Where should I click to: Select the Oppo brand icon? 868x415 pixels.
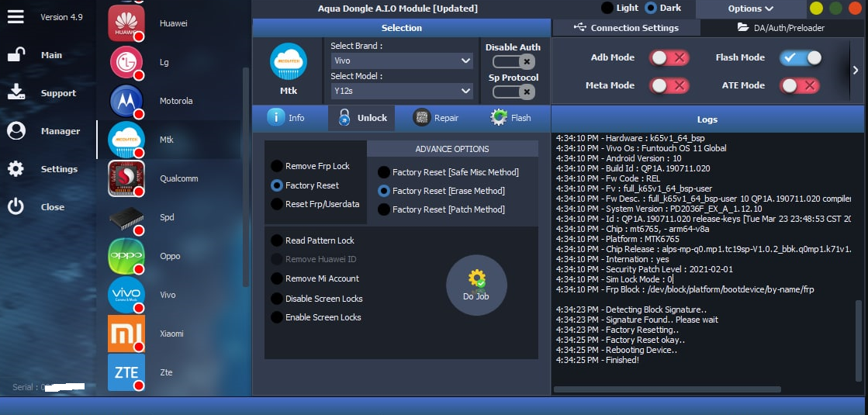coord(126,256)
